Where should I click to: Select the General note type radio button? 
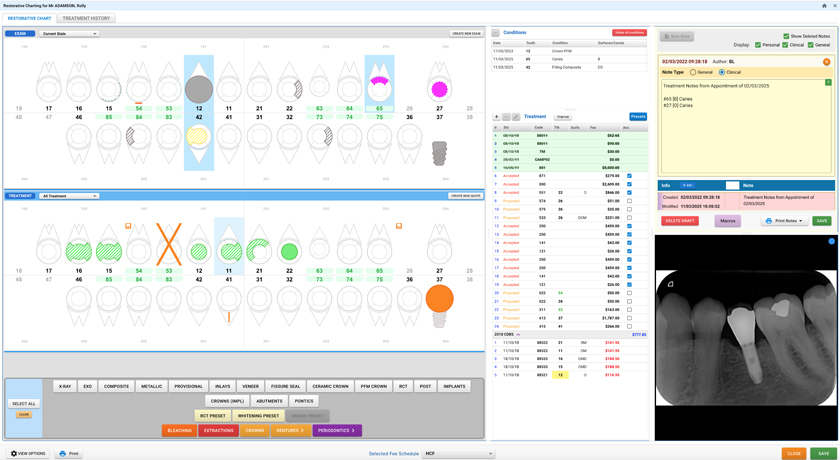pos(693,72)
